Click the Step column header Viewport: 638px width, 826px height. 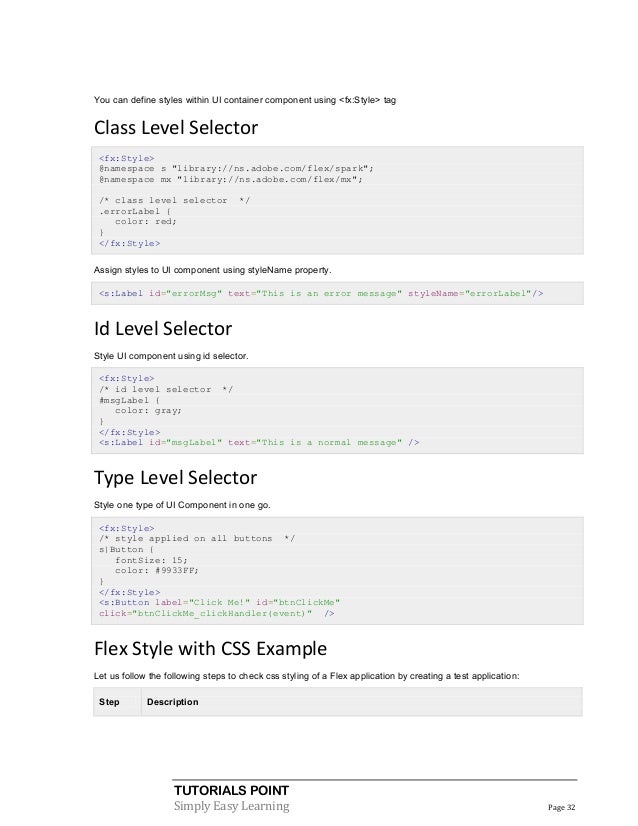point(109,702)
